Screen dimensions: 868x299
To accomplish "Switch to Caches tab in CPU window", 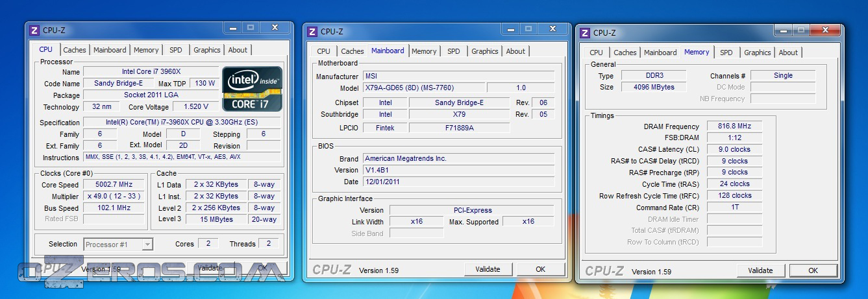I will pyautogui.click(x=75, y=50).
